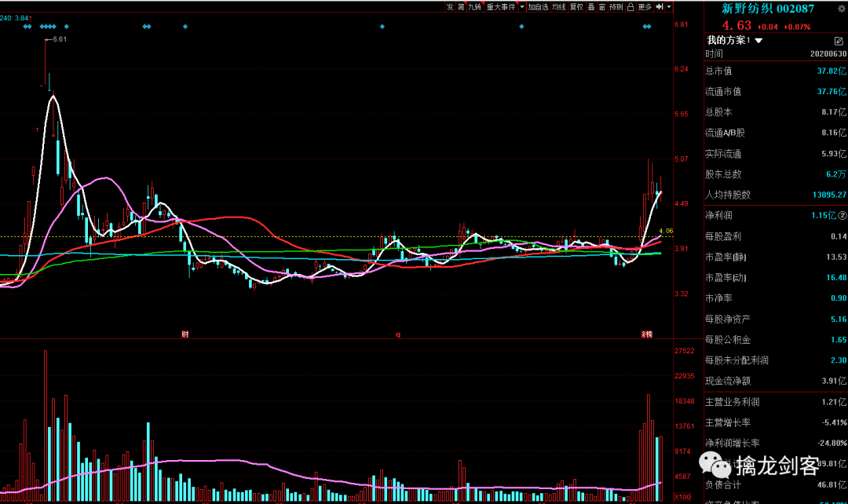Toggle 复权 price adjustment mode

tap(577, 7)
